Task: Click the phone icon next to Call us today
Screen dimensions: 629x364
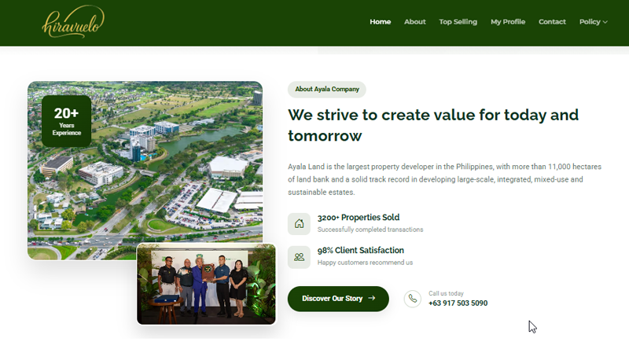Action: [412, 299]
